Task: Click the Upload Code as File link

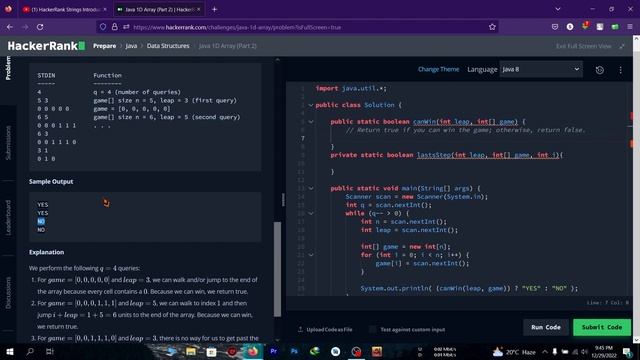Action: point(325,329)
